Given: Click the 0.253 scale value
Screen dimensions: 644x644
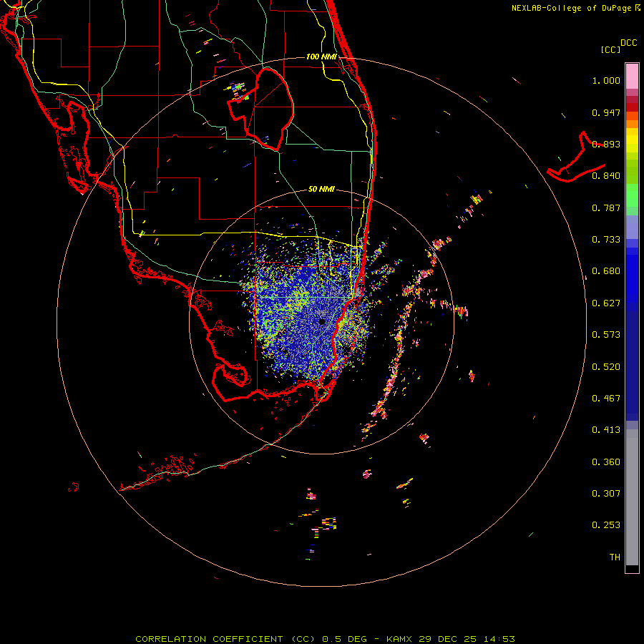Looking at the screenshot, I should [x=606, y=525].
